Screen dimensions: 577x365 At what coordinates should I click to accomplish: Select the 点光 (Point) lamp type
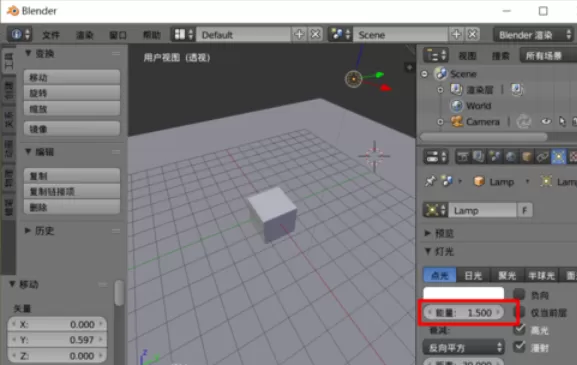440,275
